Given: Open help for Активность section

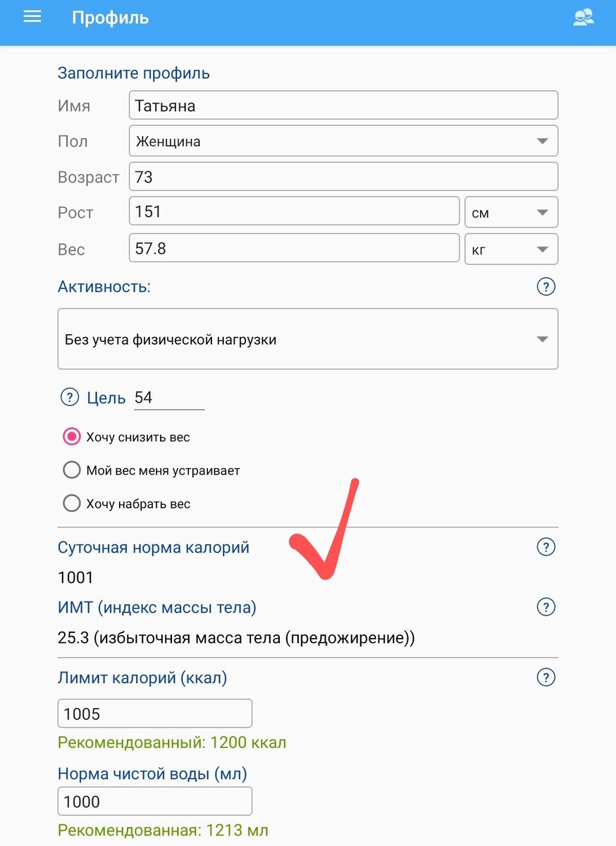Looking at the screenshot, I should coord(546,287).
